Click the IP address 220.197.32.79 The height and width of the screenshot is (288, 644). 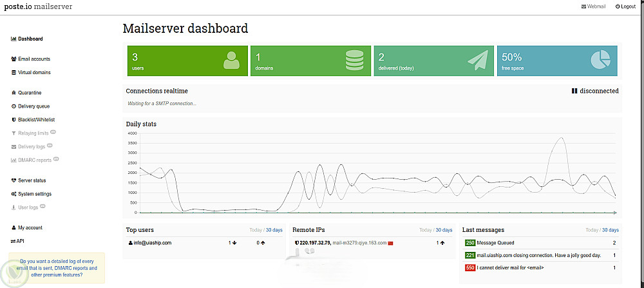click(315, 243)
